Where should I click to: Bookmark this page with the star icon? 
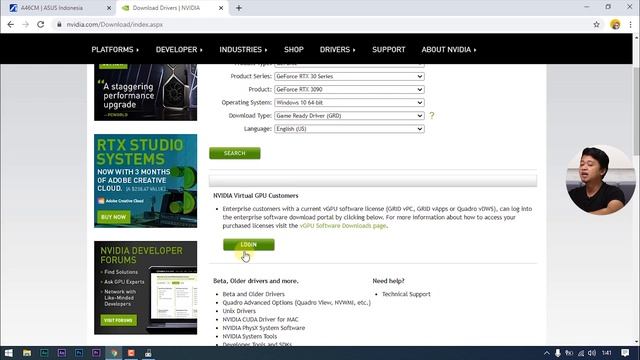596,24
